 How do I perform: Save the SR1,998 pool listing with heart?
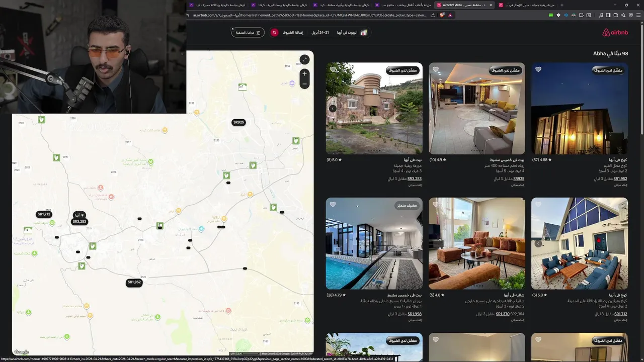[333, 205]
